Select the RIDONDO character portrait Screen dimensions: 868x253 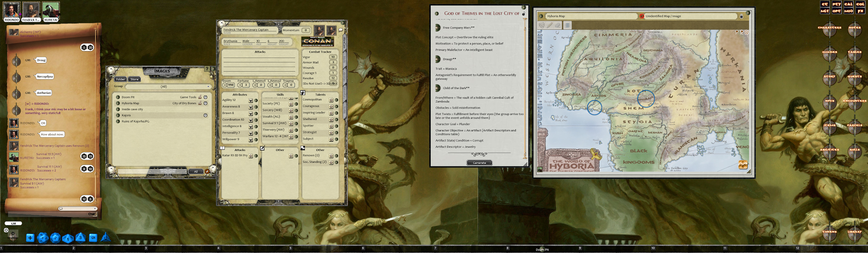pyautogui.click(x=11, y=10)
